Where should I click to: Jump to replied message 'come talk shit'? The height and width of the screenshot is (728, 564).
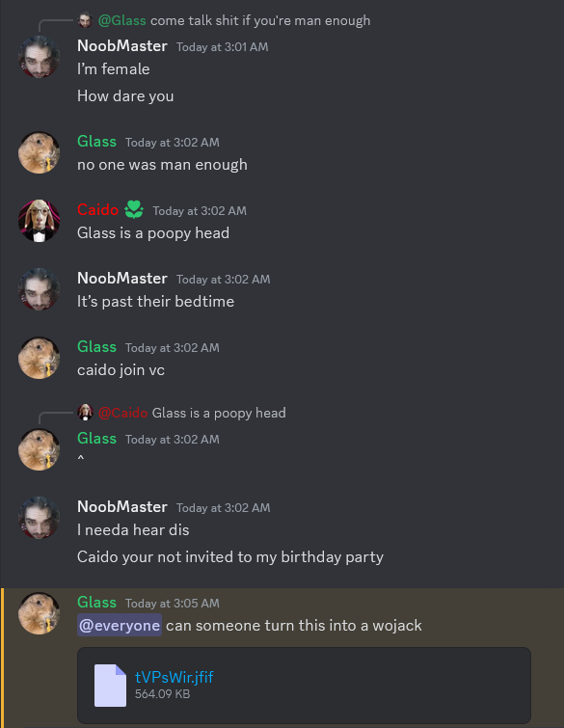click(260, 20)
